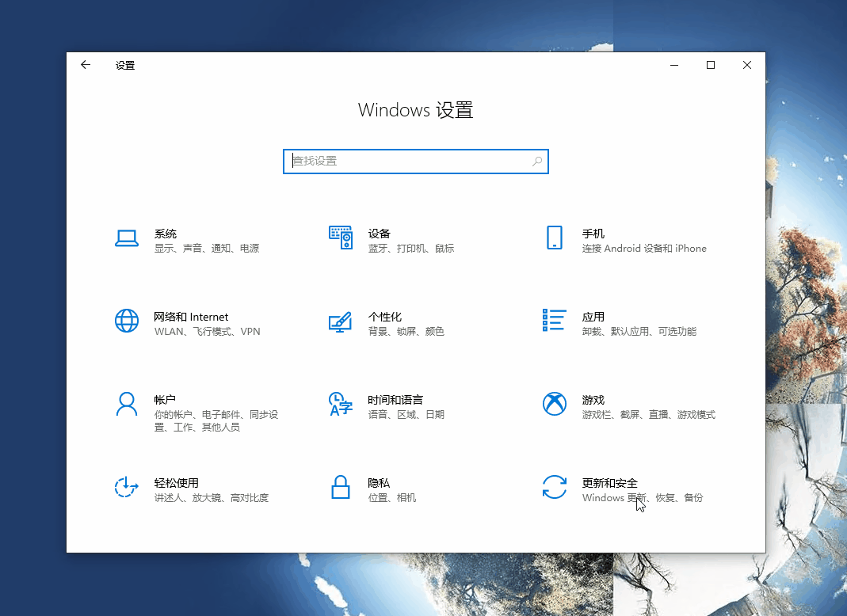Maximize the Settings window

click(710, 65)
